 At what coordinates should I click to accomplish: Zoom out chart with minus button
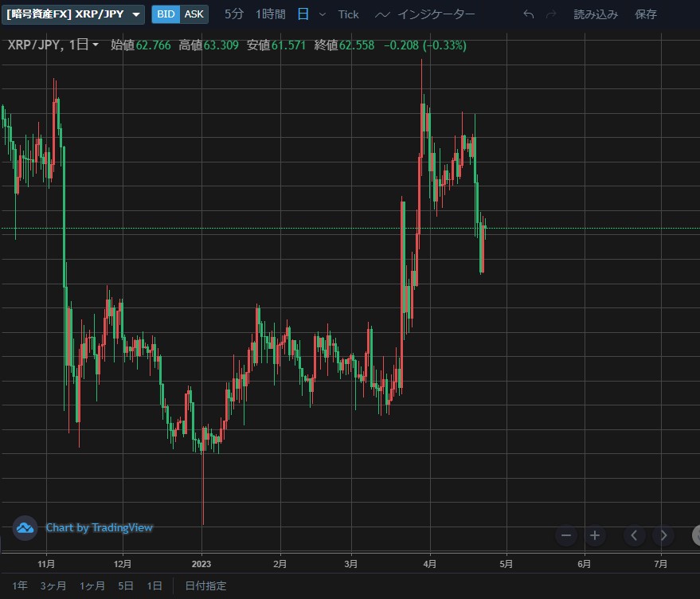pos(566,535)
